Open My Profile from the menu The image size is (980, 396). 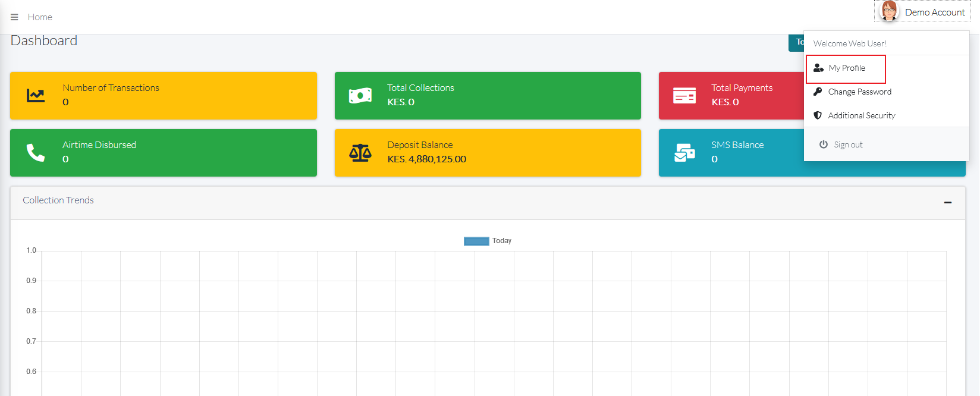[846, 68]
